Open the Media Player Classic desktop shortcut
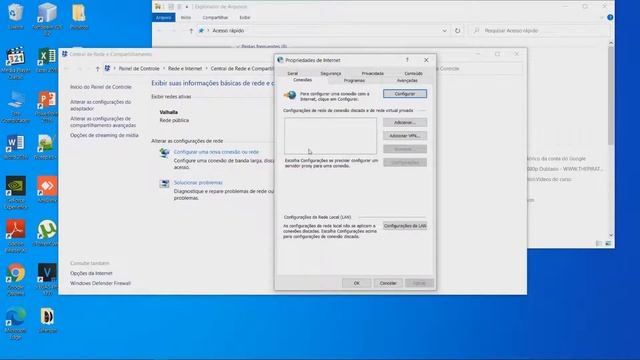 point(16,62)
